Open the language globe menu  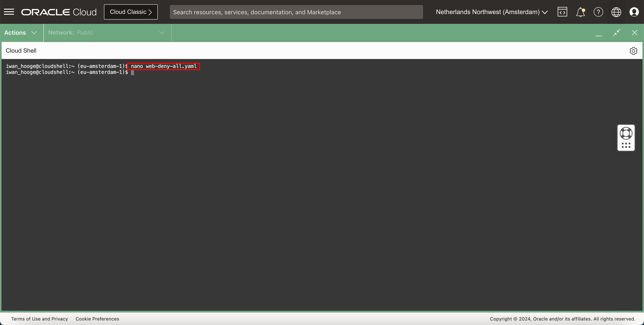(x=616, y=12)
